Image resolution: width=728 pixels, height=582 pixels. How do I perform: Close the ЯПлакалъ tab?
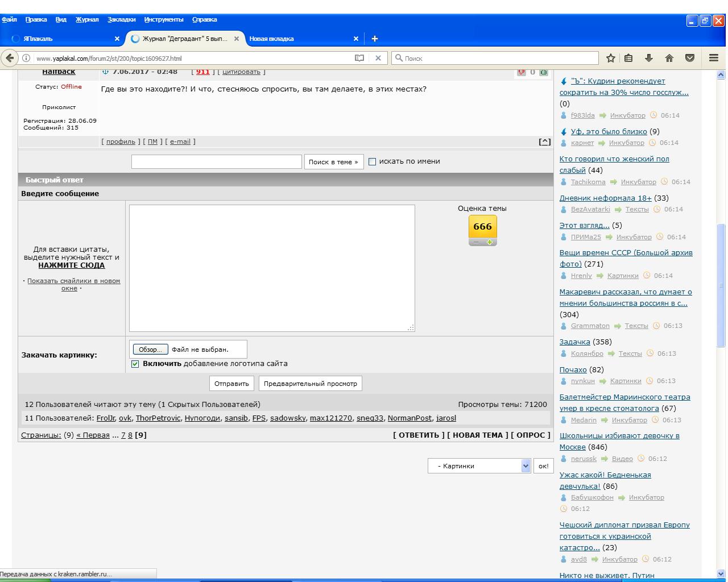click(117, 39)
